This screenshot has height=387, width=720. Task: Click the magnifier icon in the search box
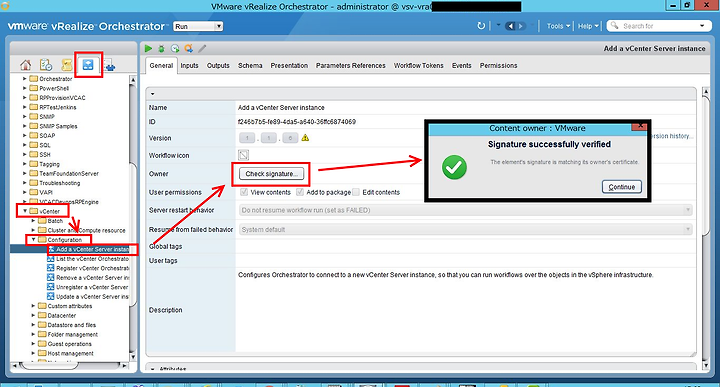[614, 26]
